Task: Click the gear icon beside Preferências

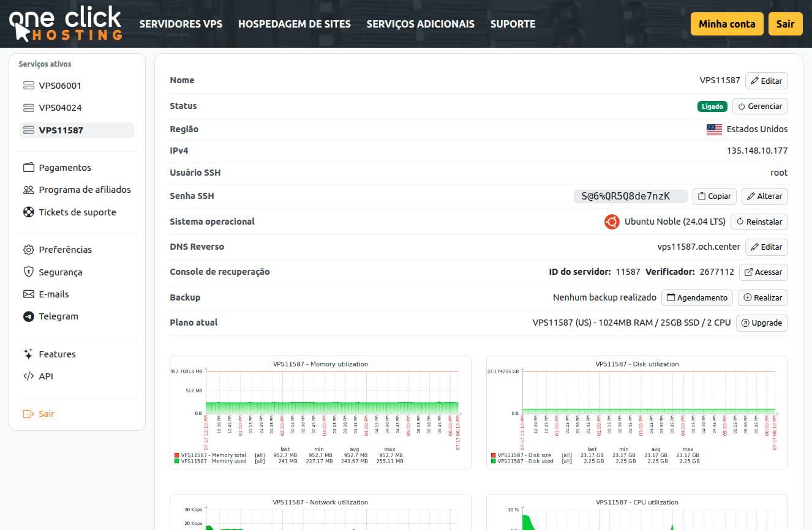Action: [x=29, y=250]
